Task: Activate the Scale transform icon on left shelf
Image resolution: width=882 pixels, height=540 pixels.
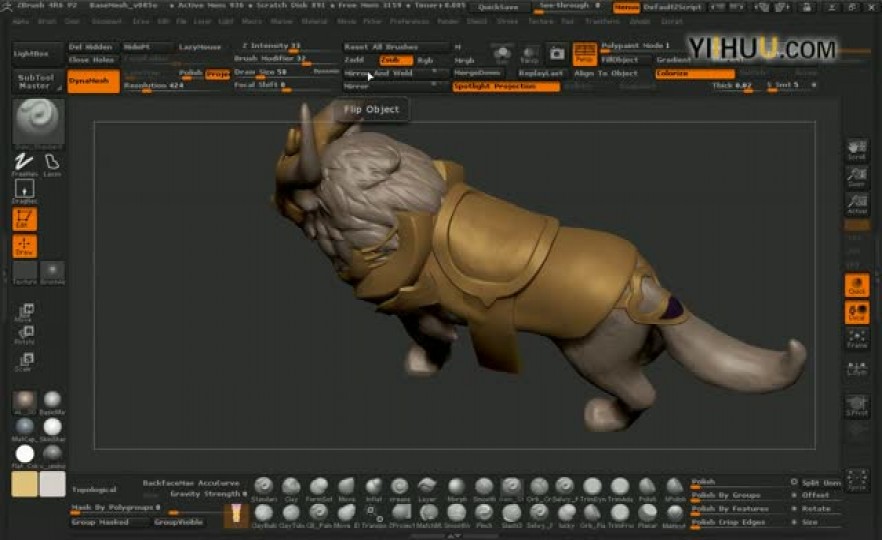Action: 25,361
